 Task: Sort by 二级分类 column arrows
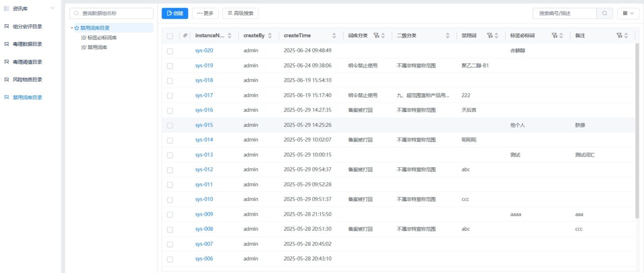448,36
